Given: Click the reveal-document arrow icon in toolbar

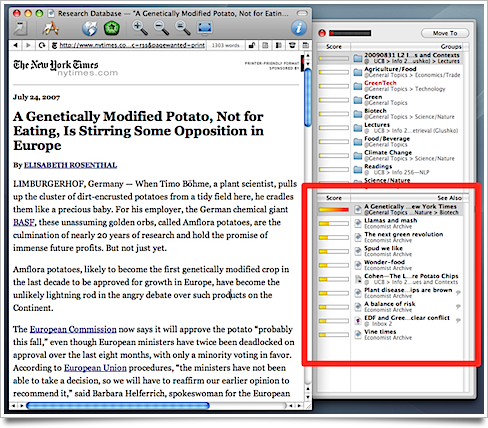Looking at the screenshot, I should point(21,28).
